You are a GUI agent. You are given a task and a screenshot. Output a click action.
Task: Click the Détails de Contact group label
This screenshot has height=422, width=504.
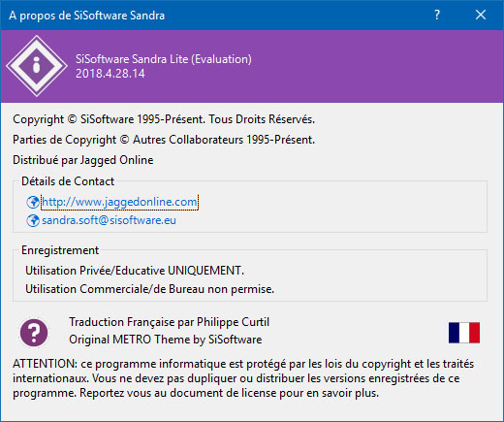click(68, 181)
